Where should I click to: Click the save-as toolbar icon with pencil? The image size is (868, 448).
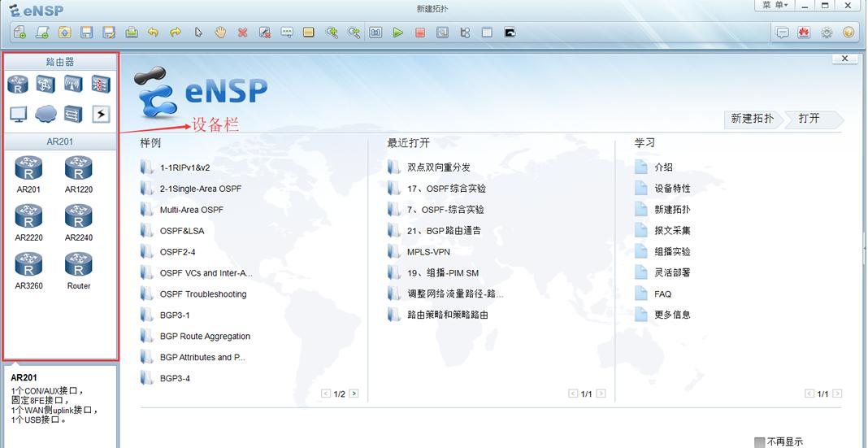pyautogui.click(x=109, y=33)
